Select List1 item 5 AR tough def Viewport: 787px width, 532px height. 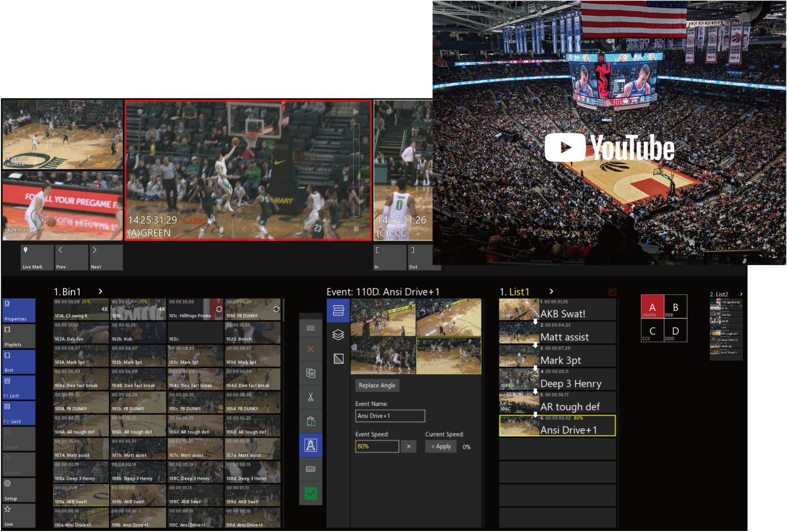pos(557,402)
